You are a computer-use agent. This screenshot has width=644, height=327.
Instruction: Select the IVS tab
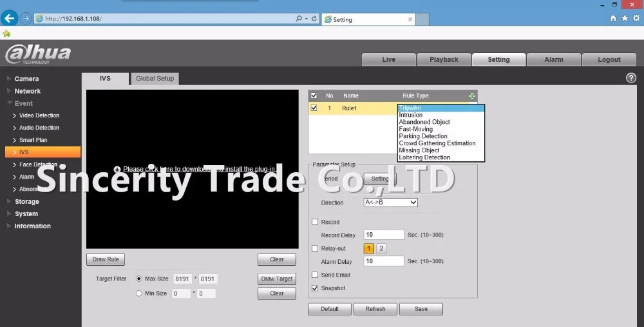(105, 79)
